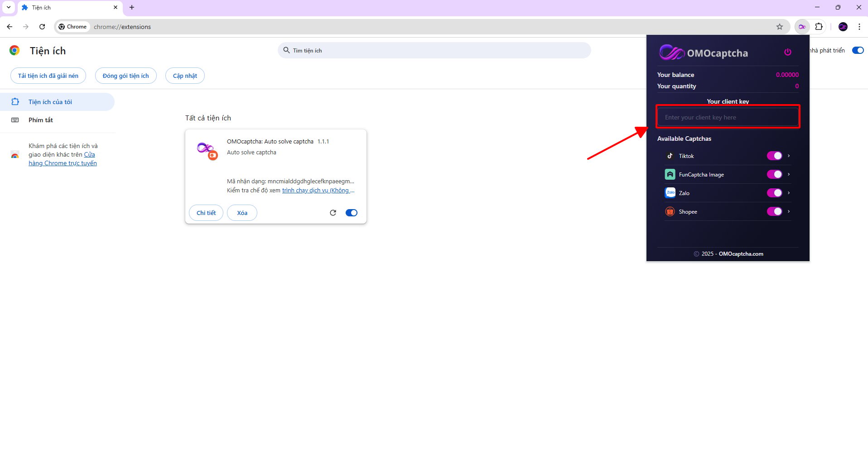Click the OMOcaptcha power icon
The width and height of the screenshot is (868, 449).
[788, 52]
